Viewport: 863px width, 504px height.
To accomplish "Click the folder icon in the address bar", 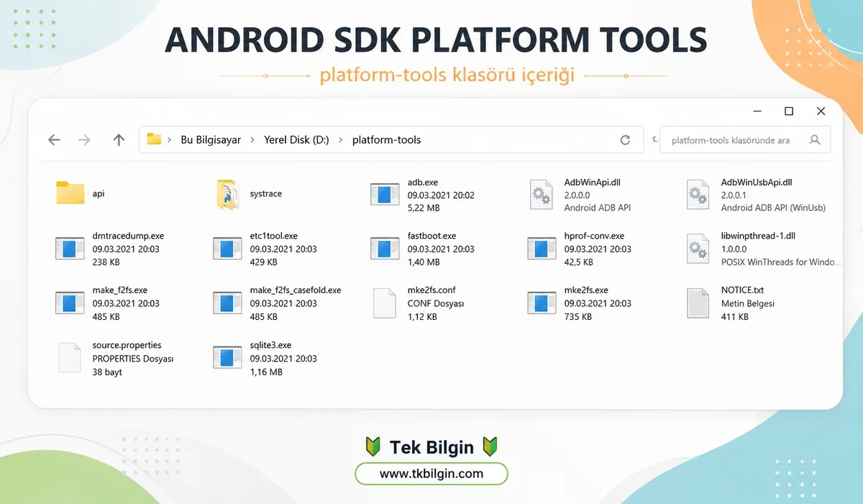I will (154, 139).
